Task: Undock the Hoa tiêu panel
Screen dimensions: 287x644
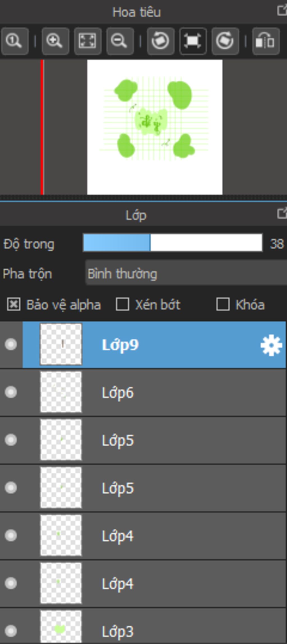Action: (x=281, y=11)
